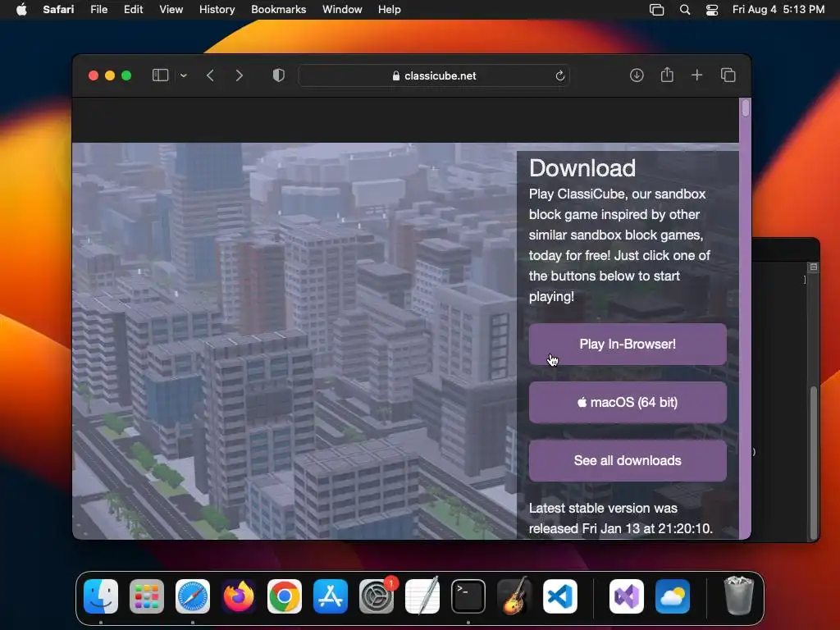The height and width of the screenshot is (630, 840).
Task: Open Launchpad from the Dock
Action: click(x=147, y=596)
